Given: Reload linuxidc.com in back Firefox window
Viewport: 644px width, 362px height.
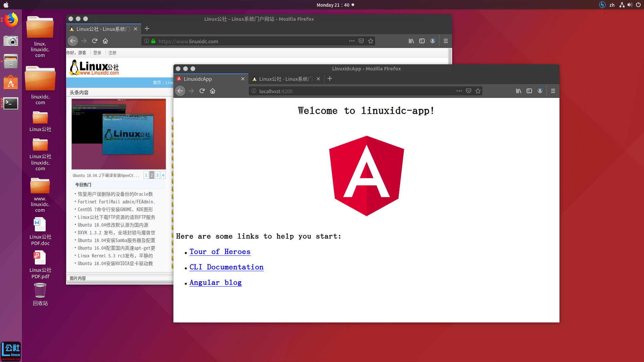Looking at the screenshot, I should pyautogui.click(x=95, y=41).
